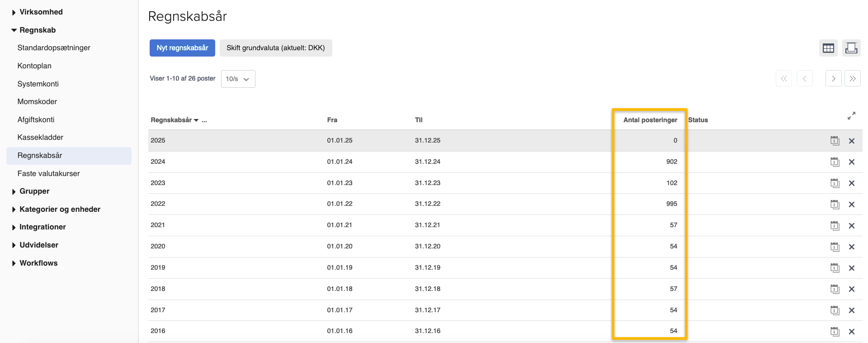Viewport: 868px width, 343px height.
Task: Delete the 2023 fiscal year row
Action: click(852, 183)
